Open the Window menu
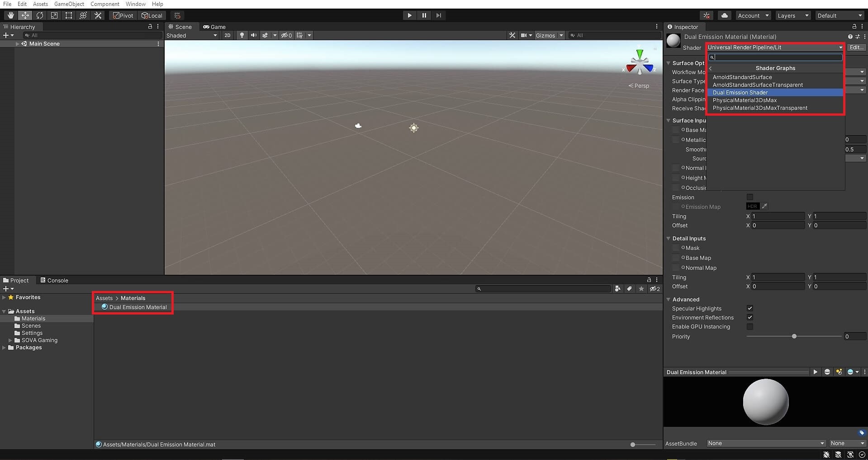The width and height of the screenshot is (868, 460). 135,4
